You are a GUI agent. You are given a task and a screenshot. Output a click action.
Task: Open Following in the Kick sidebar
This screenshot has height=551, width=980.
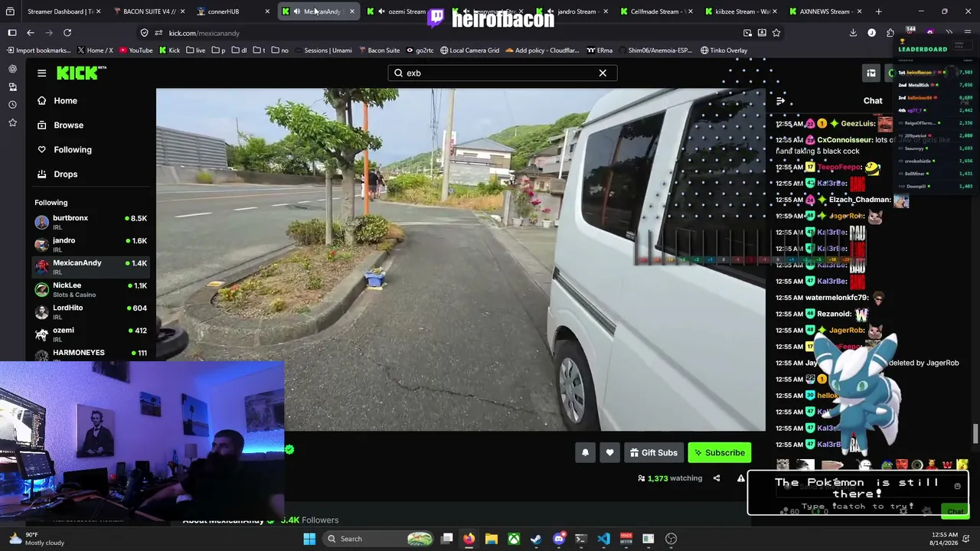(73, 149)
